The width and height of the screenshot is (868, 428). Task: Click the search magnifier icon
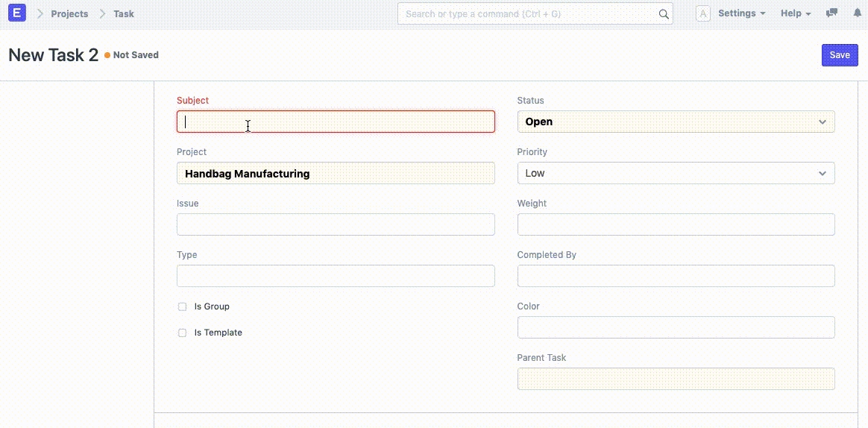click(663, 14)
